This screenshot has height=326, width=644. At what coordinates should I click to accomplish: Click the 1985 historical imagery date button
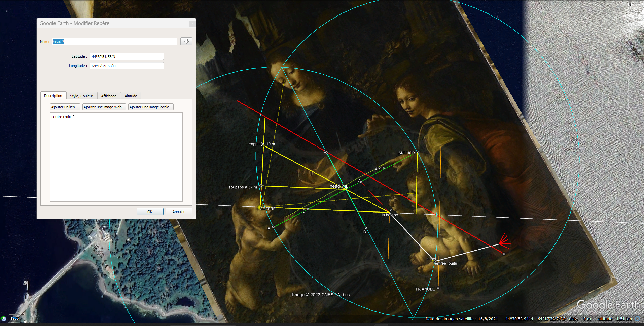coord(14,318)
